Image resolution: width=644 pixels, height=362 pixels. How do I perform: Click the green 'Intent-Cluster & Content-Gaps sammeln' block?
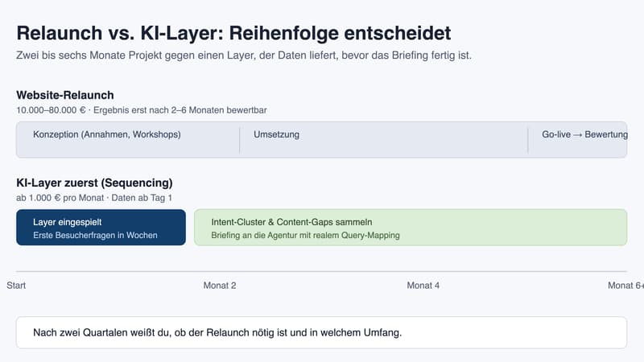point(411,228)
